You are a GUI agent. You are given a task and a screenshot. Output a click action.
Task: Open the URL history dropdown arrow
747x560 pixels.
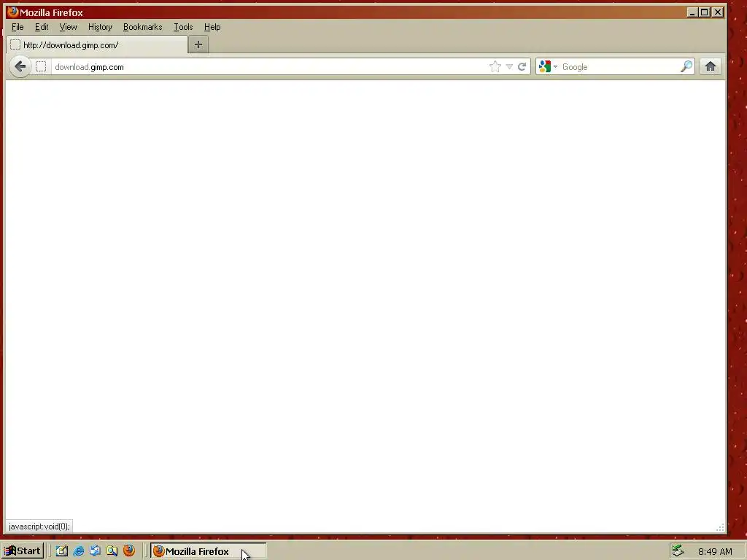click(x=509, y=66)
